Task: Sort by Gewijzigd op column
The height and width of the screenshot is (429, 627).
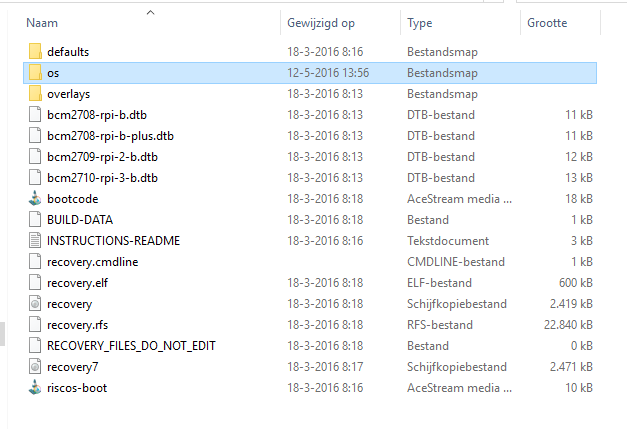Action: pyautogui.click(x=322, y=22)
